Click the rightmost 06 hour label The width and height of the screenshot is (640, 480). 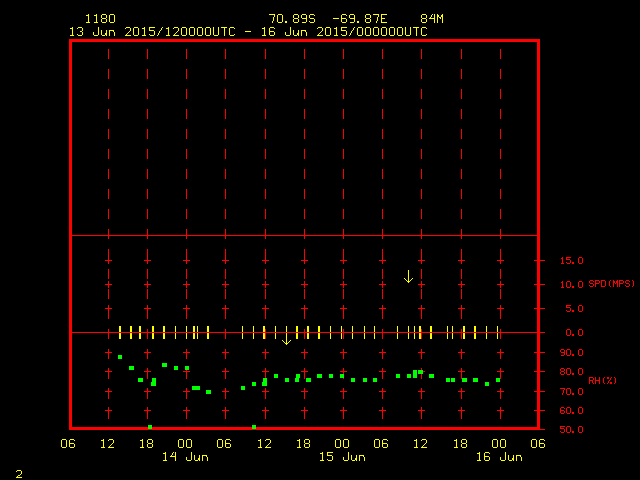tap(537, 444)
